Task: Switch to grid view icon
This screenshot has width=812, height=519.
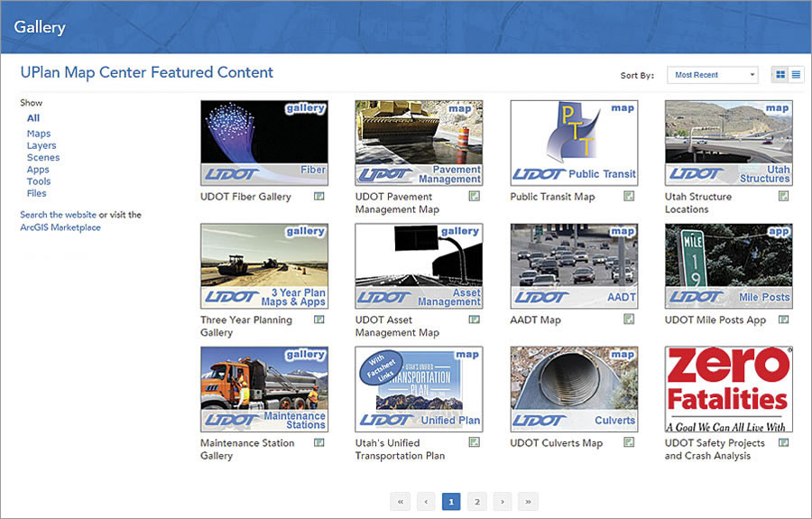Action: 780,75
